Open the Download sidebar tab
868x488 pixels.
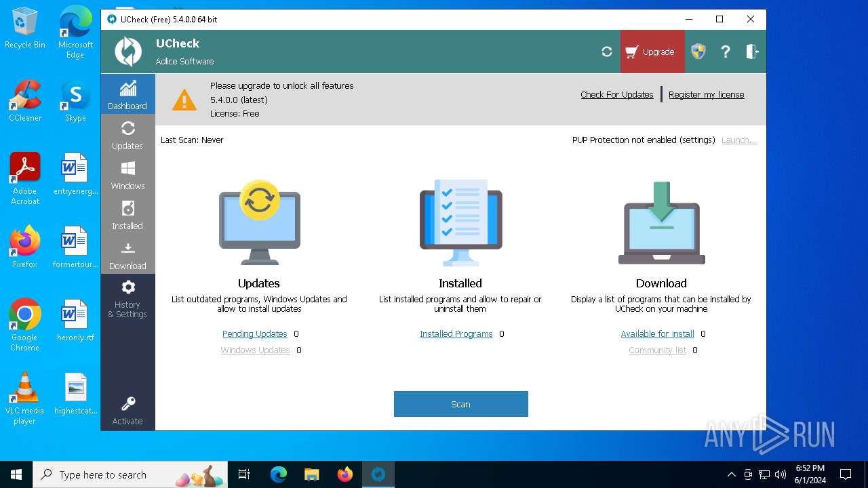127,254
